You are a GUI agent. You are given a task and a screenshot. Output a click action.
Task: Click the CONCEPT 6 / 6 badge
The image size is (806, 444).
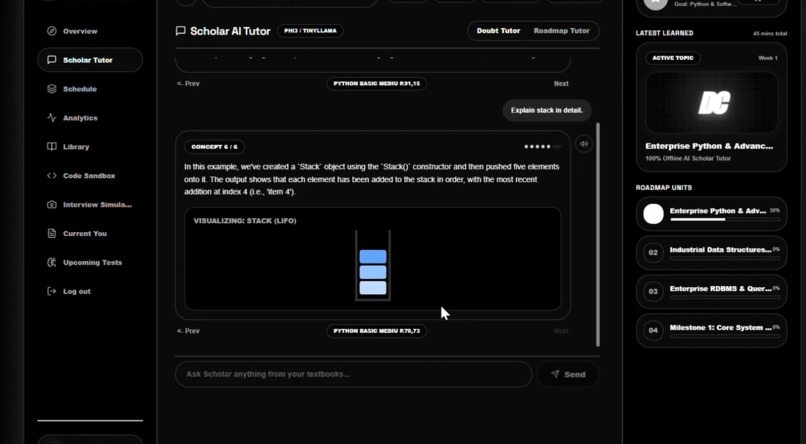(214, 147)
